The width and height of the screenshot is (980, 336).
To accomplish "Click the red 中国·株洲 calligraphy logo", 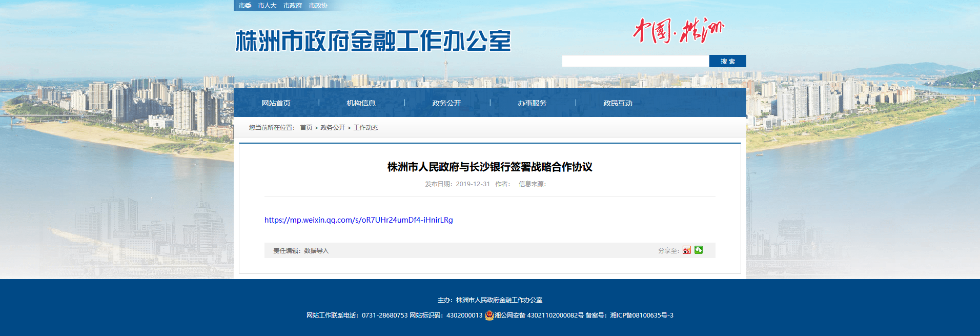I will [678, 31].
